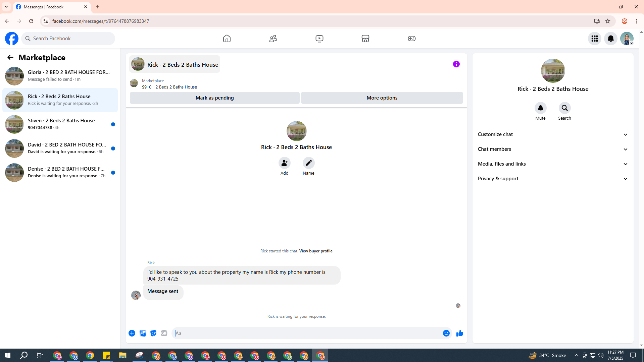
Task: Open Task View on the taskbar
Action: [x=40, y=355]
